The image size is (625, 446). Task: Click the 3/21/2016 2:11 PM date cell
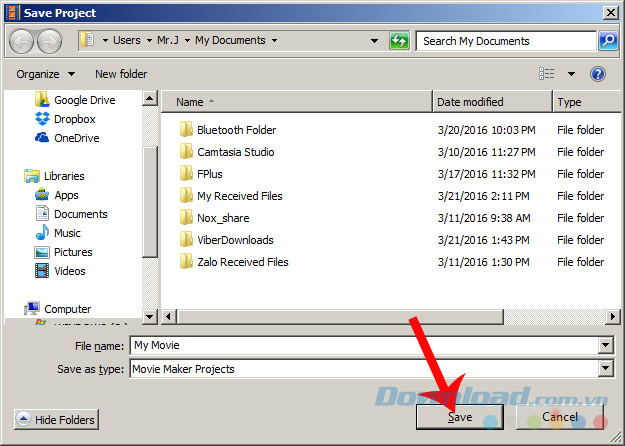click(x=483, y=196)
